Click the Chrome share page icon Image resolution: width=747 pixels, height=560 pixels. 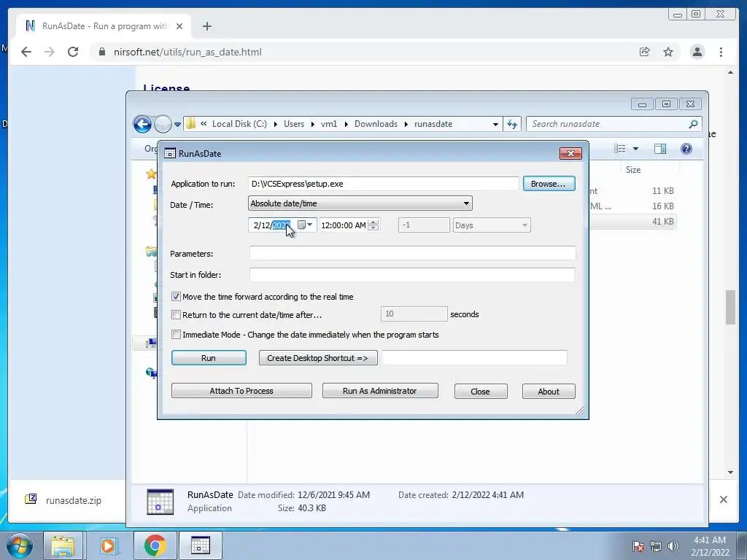point(645,52)
